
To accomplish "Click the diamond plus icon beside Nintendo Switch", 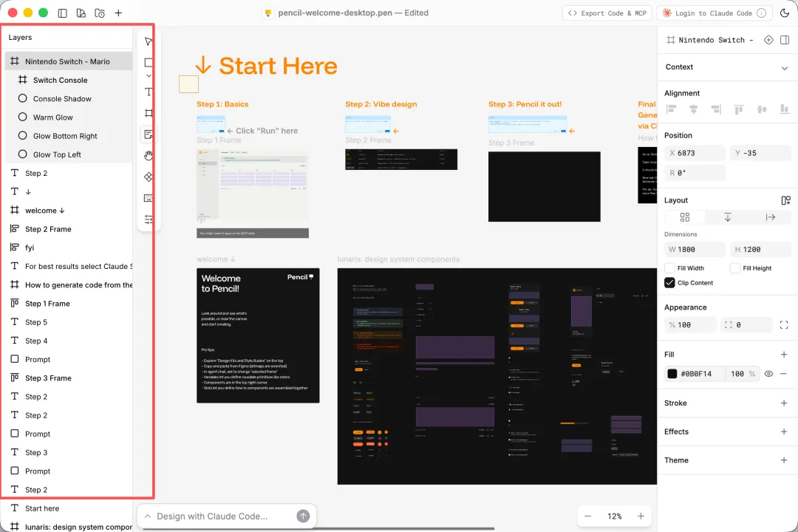I will point(768,40).
